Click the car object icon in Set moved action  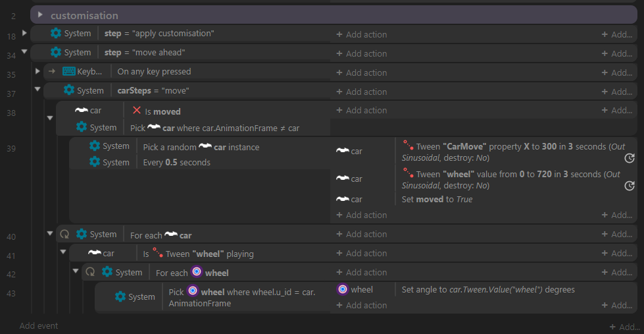343,199
